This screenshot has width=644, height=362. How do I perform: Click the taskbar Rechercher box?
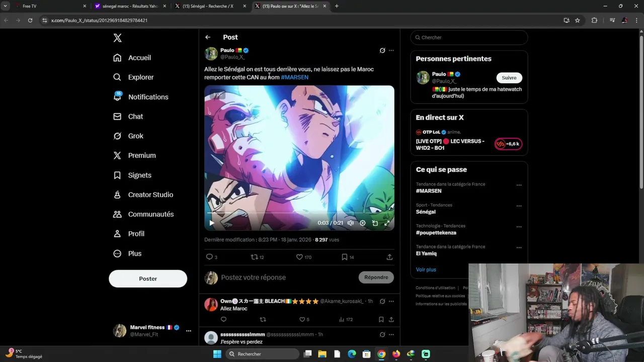pyautogui.click(x=262, y=354)
